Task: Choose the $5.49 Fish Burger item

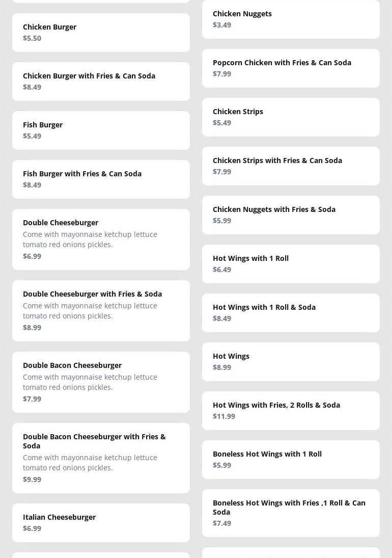Action: pyautogui.click(x=101, y=130)
